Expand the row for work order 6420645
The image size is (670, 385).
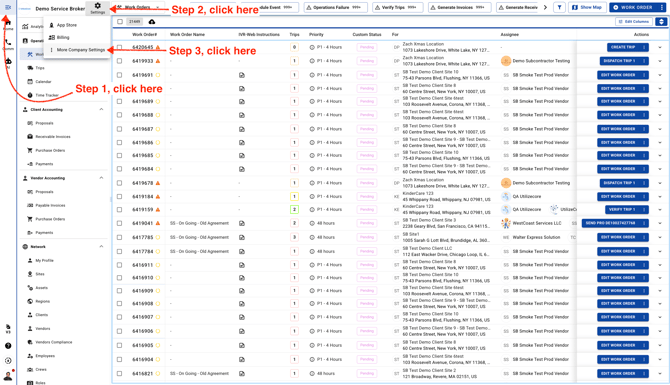pos(660,47)
